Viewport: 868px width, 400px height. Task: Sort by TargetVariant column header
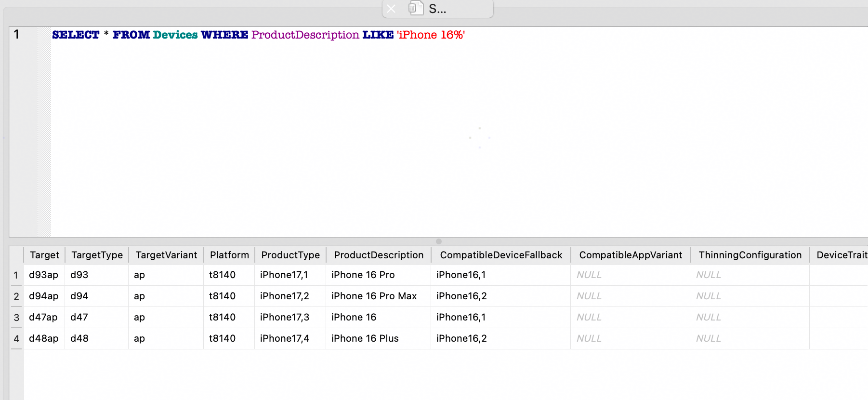pyautogui.click(x=166, y=255)
